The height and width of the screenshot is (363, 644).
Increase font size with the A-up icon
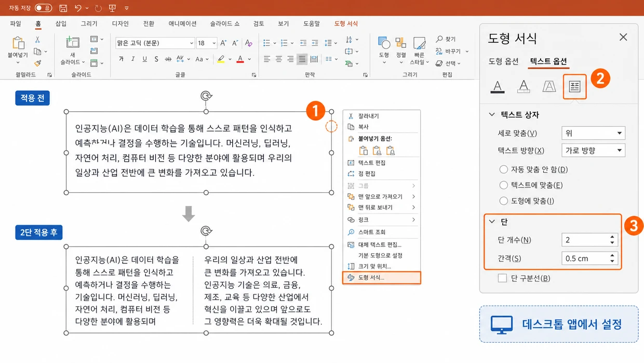click(x=223, y=43)
